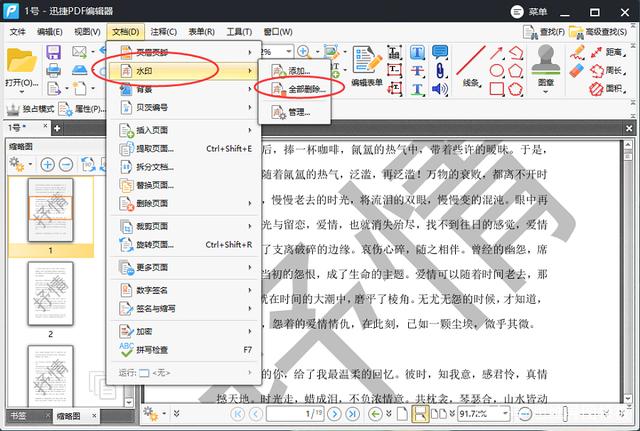This screenshot has height=431, width=640.
Task: Select the sound speaker annotation tool
Action: click(440, 89)
